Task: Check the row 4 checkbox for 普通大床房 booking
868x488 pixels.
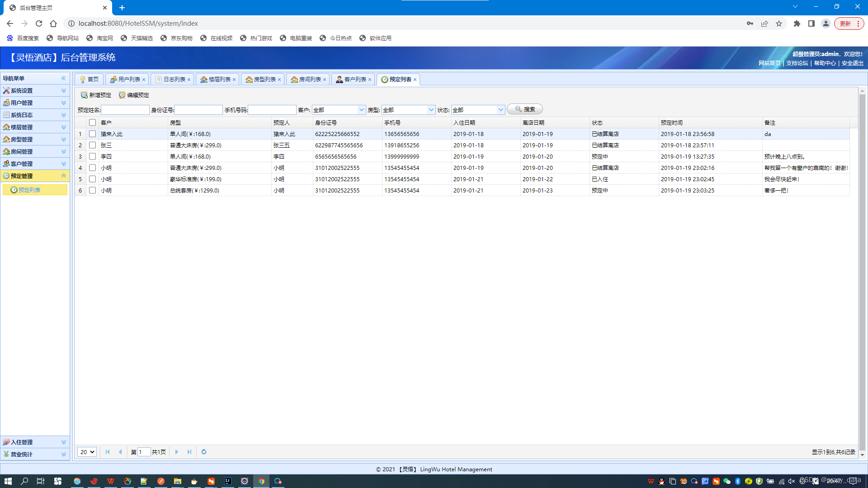Action: tap(92, 168)
